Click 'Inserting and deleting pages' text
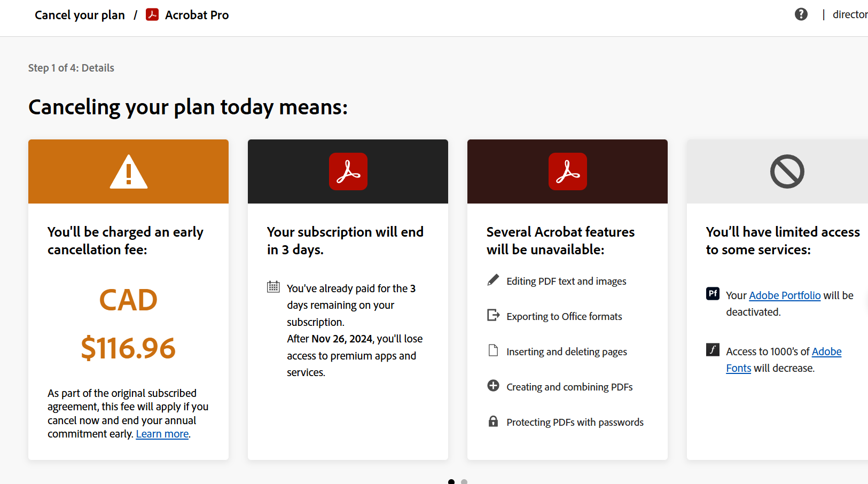This screenshot has height=484, width=868. [x=567, y=352]
